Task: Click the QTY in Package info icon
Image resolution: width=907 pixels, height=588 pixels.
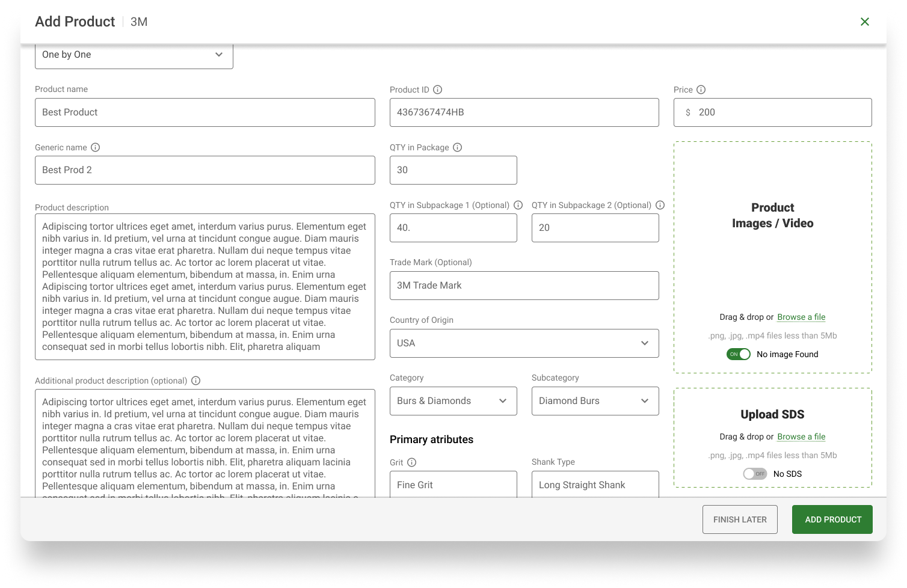Action: (x=458, y=147)
